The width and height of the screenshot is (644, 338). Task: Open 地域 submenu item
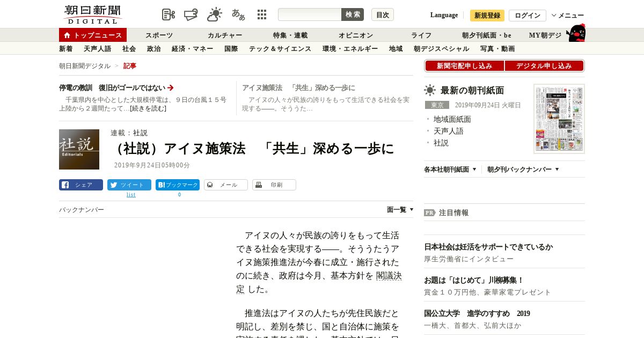tap(396, 49)
